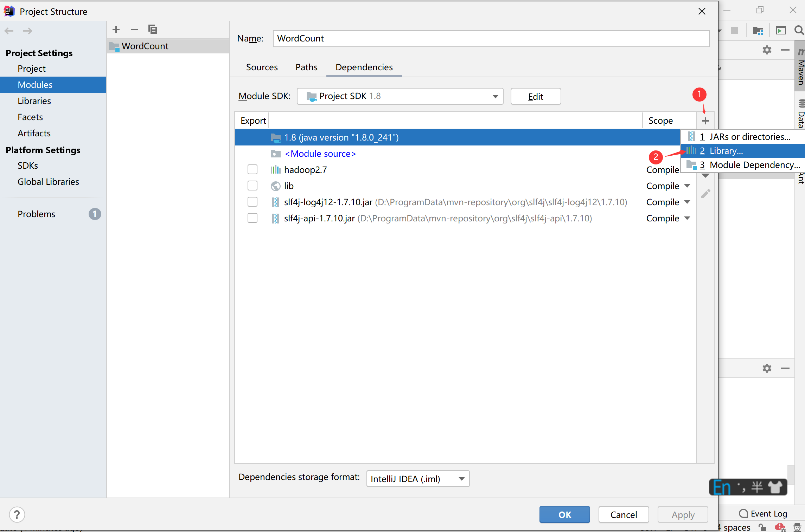Select Modules in sidebar
This screenshot has width=805, height=532.
tap(53, 85)
